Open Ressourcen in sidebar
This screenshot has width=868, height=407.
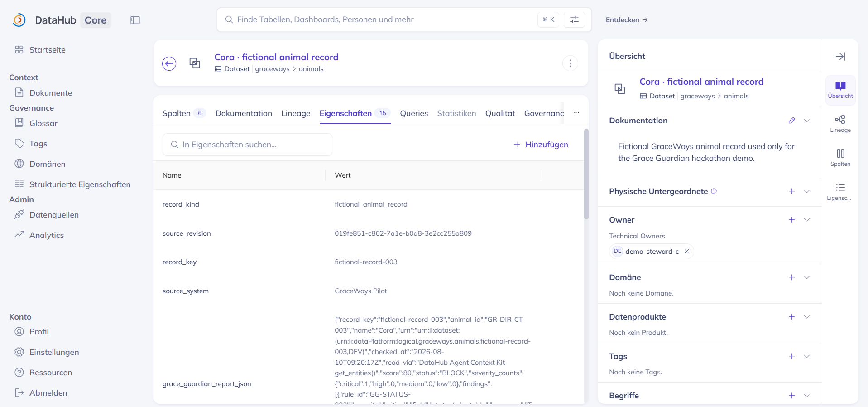[43, 373]
